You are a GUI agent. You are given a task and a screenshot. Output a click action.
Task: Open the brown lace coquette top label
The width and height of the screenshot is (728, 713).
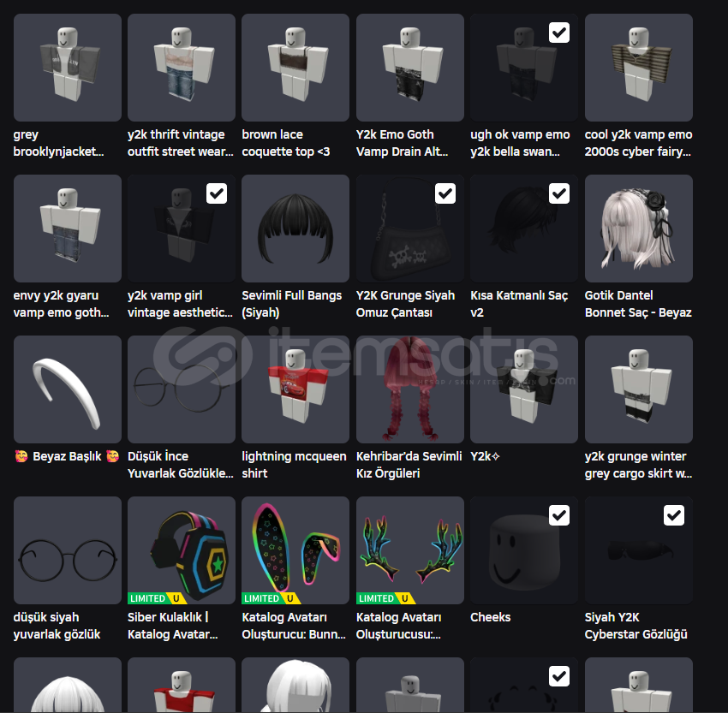[286, 143]
